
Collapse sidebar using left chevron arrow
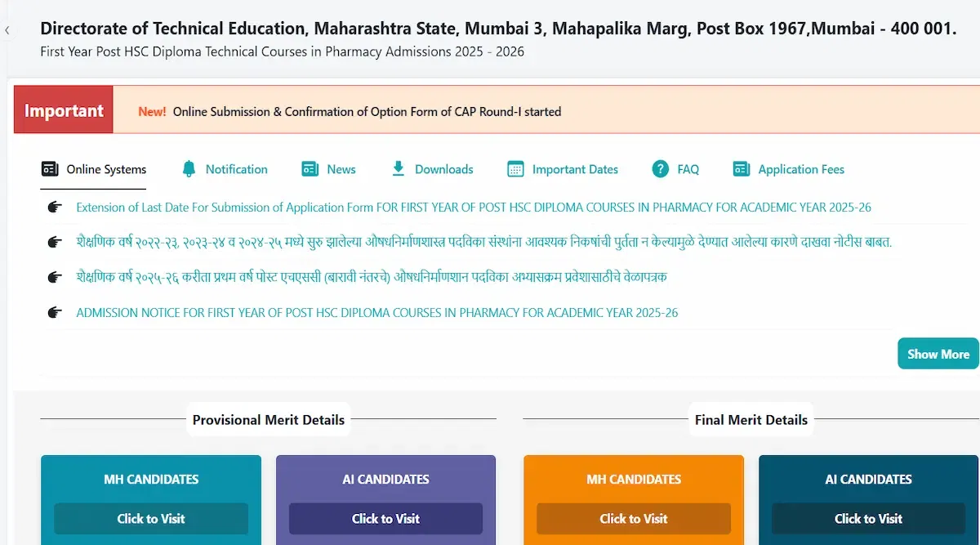(x=7, y=30)
